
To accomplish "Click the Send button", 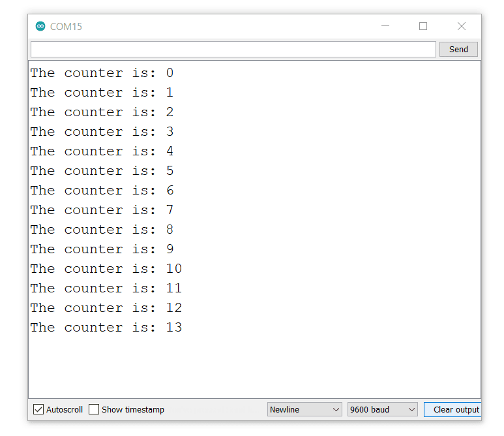I will pyautogui.click(x=458, y=49).
